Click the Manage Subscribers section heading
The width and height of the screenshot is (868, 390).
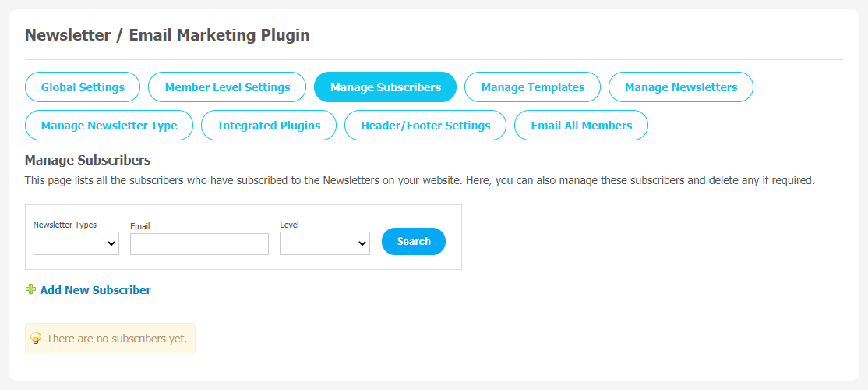point(87,161)
